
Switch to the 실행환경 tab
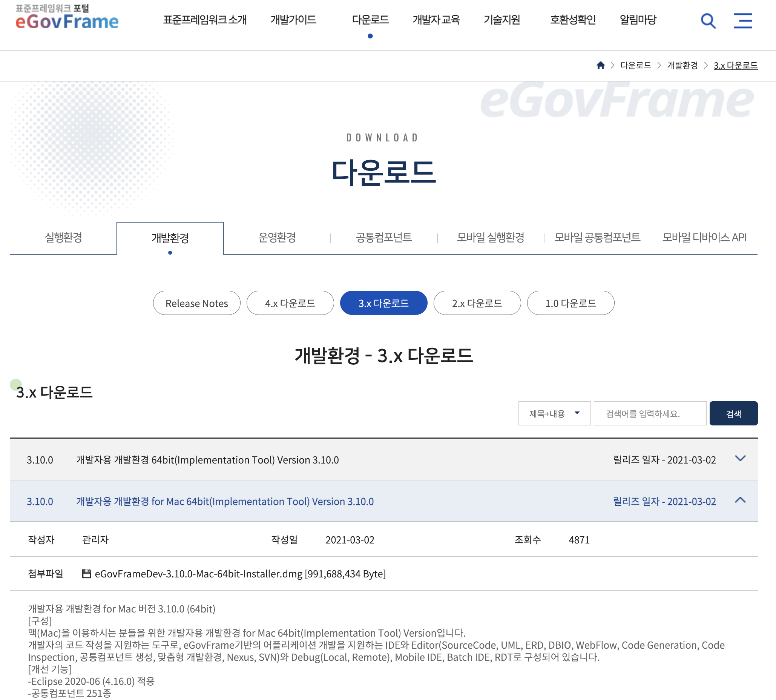[63, 237]
